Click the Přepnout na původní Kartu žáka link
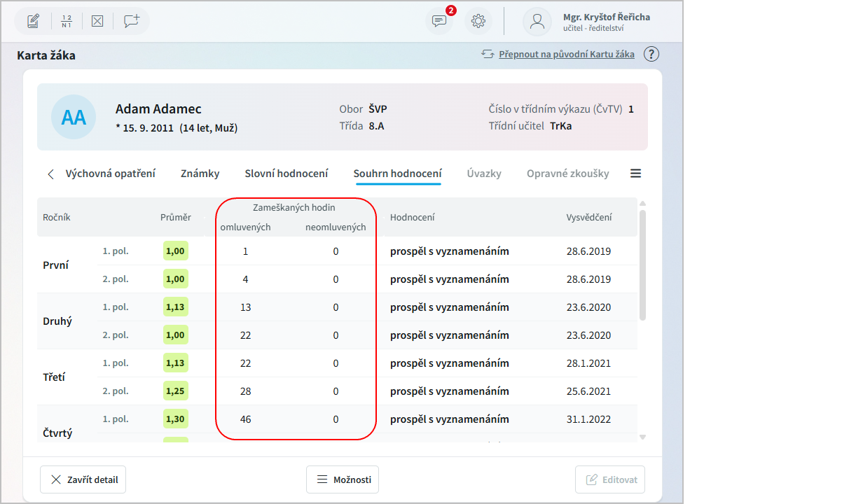Image resolution: width=849 pixels, height=504 pixels. pos(566,54)
